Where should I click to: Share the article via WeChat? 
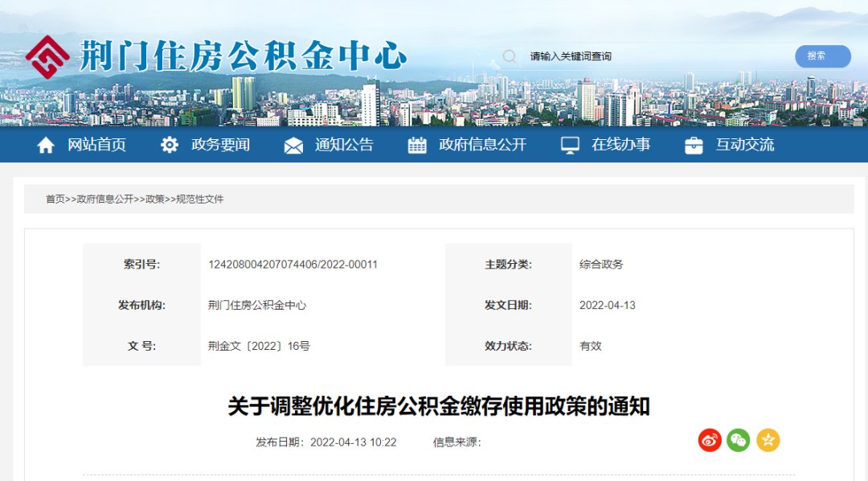pyautogui.click(x=739, y=441)
